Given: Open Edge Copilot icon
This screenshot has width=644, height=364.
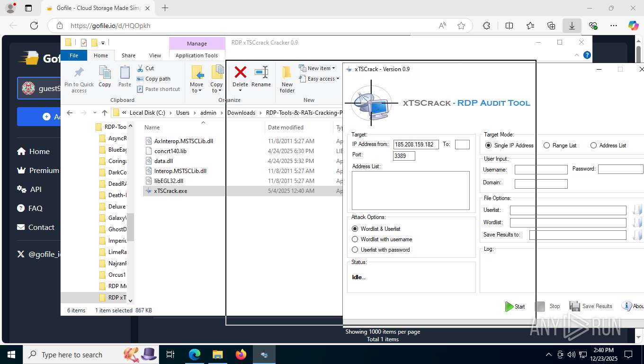Looking at the screenshot, I should pyautogui.click(x=633, y=26).
